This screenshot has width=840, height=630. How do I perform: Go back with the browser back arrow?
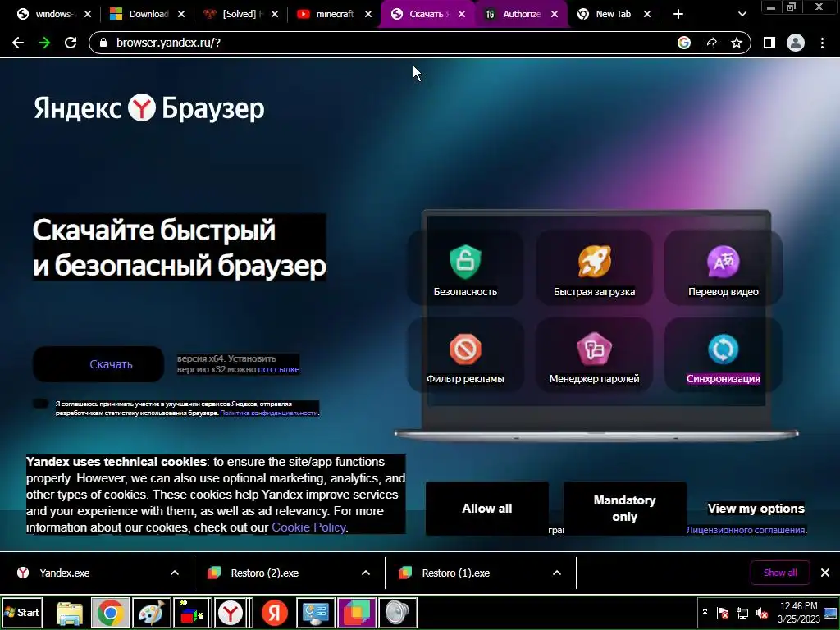click(x=18, y=43)
